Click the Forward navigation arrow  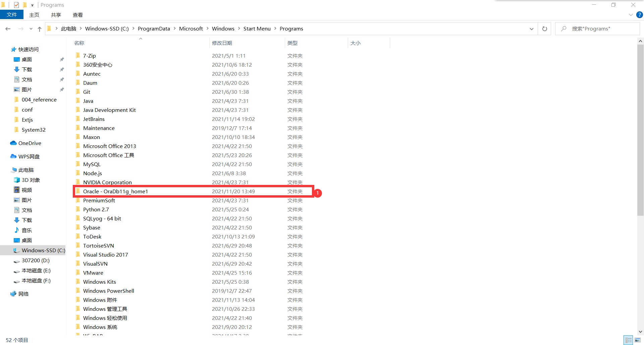pos(21,29)
